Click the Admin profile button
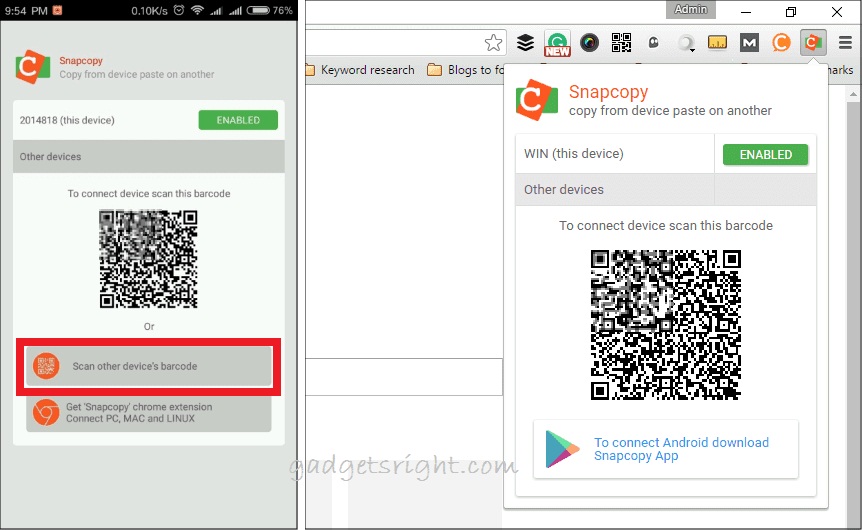 (690, 9)
